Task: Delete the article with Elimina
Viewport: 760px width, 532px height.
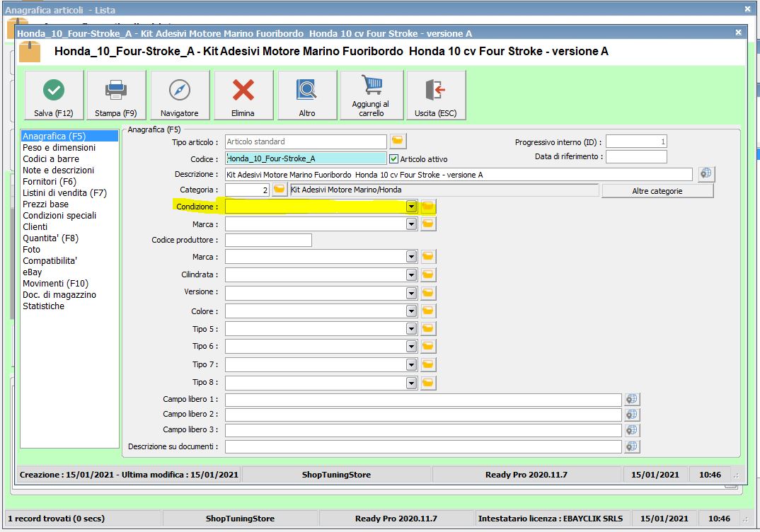Action: pyautogui.click(x=243, y=95)
